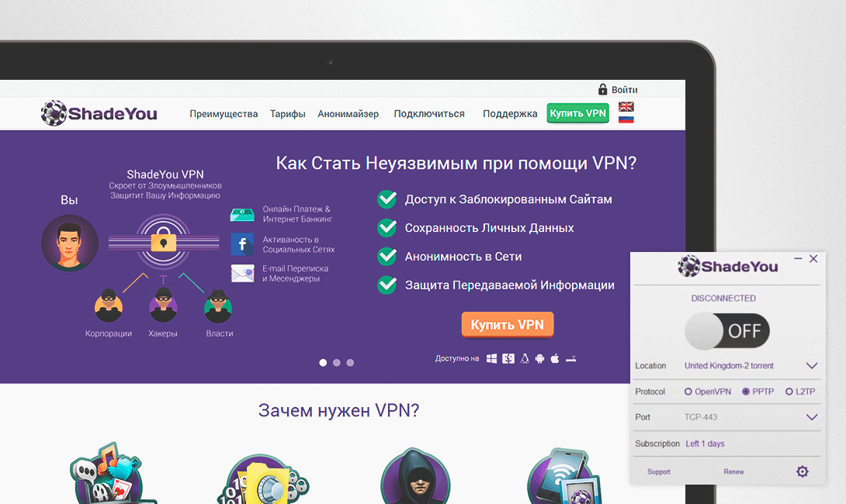
Task: Switch site language with the Russian flag
Action: point(626,119)
